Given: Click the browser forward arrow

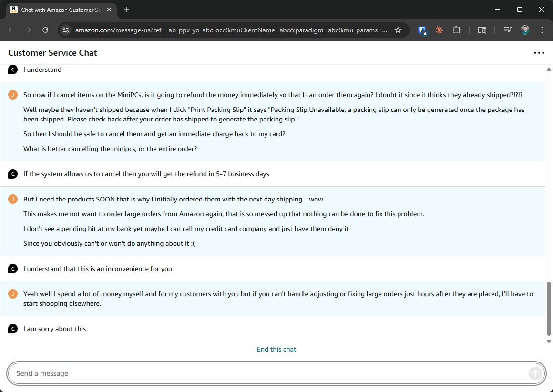Looking at the screenshot, I should tap(28, 30).
